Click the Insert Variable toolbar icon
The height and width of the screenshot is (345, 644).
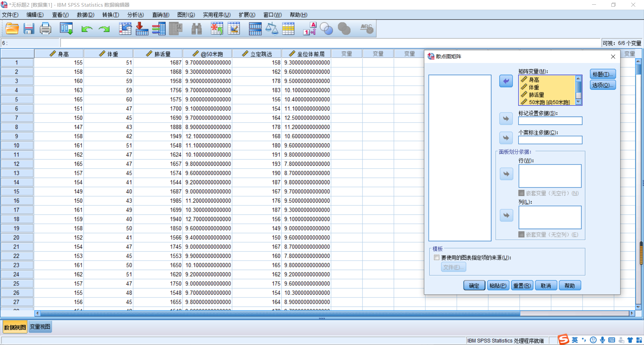(234, 29)
